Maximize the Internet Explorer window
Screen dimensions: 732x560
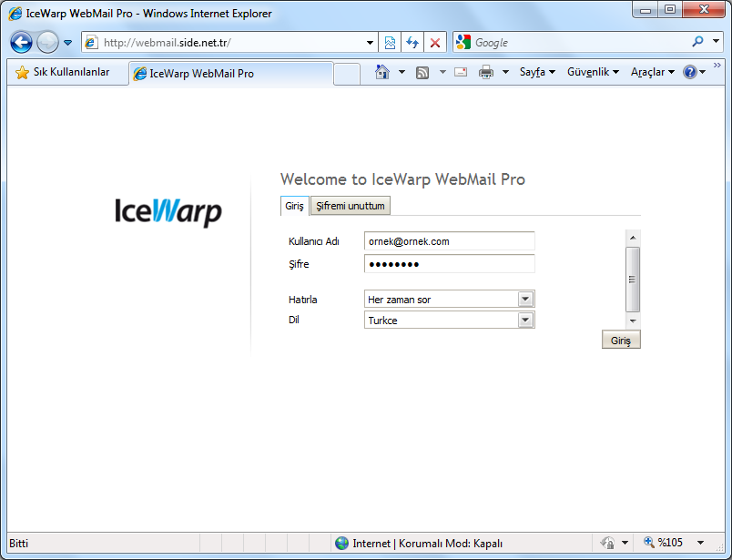(x=670, y=10)
